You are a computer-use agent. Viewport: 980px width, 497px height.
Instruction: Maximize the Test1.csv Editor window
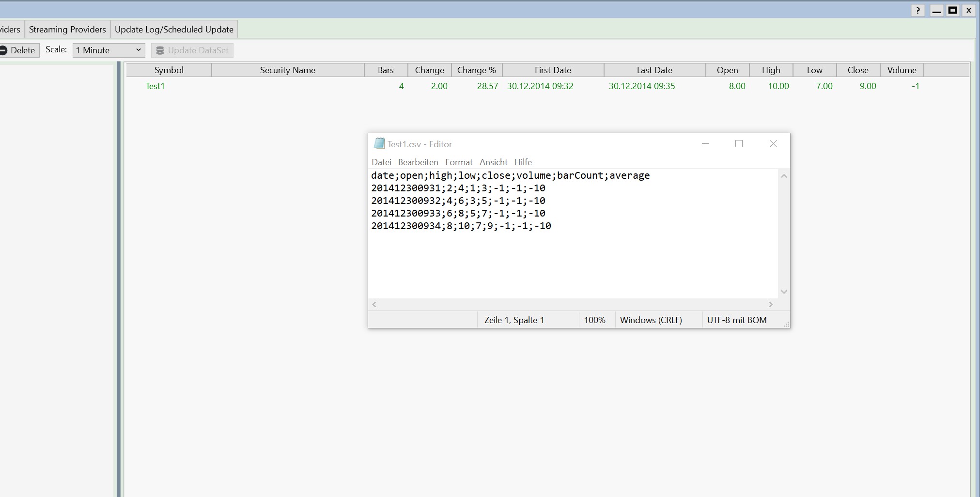(x=739, y=144)
